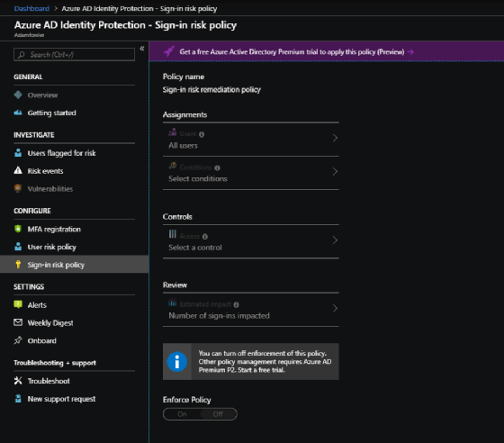Click the Dashboard breadcrumb link
Screen dimensions: 504x443
[x=31, y=9]
